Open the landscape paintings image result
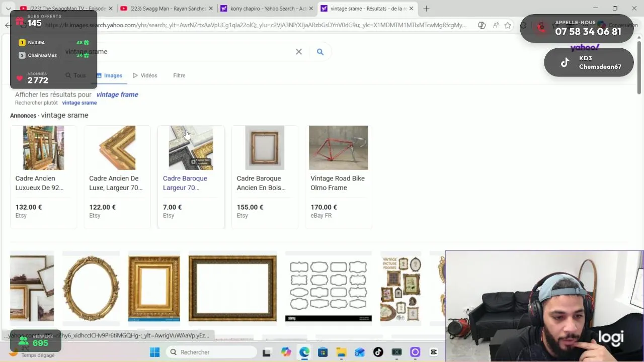 [32, 288]
